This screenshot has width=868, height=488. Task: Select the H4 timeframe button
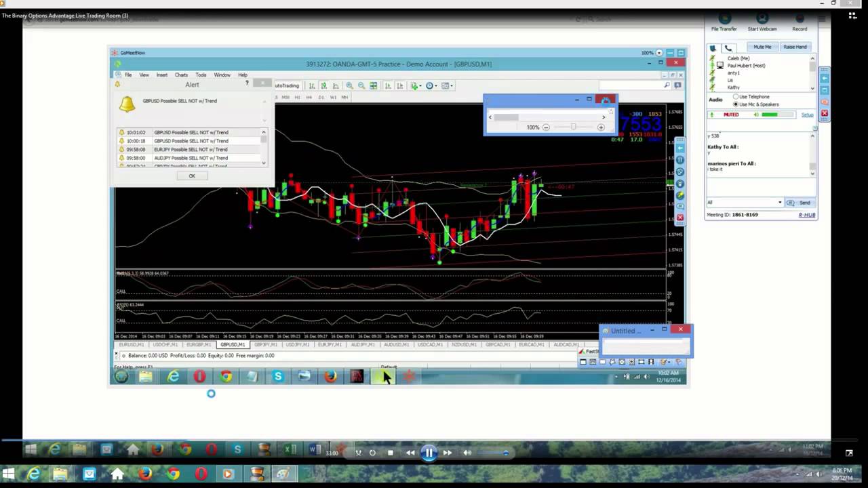tap(309, 97)
